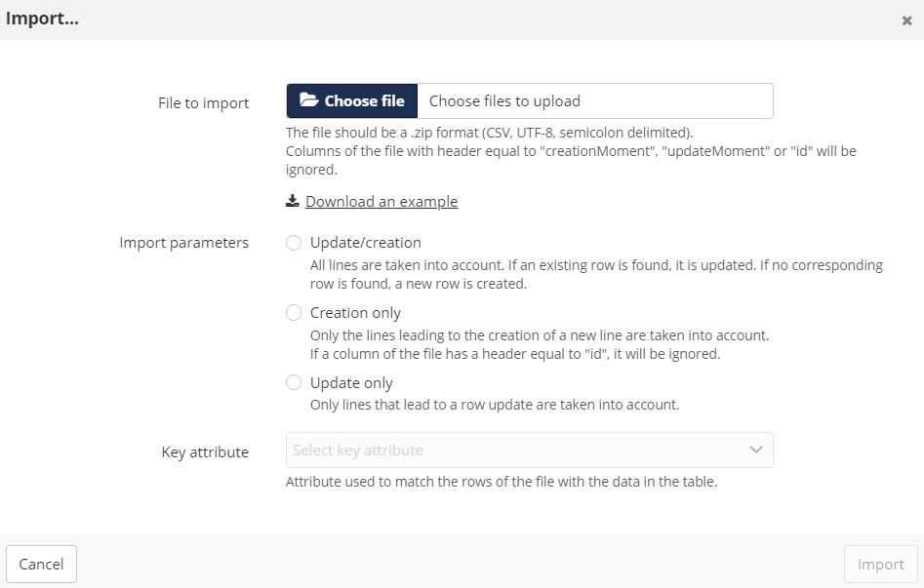Click the 'Choose files to upload' field
The image size is (924, 588).
click(594, 100)
